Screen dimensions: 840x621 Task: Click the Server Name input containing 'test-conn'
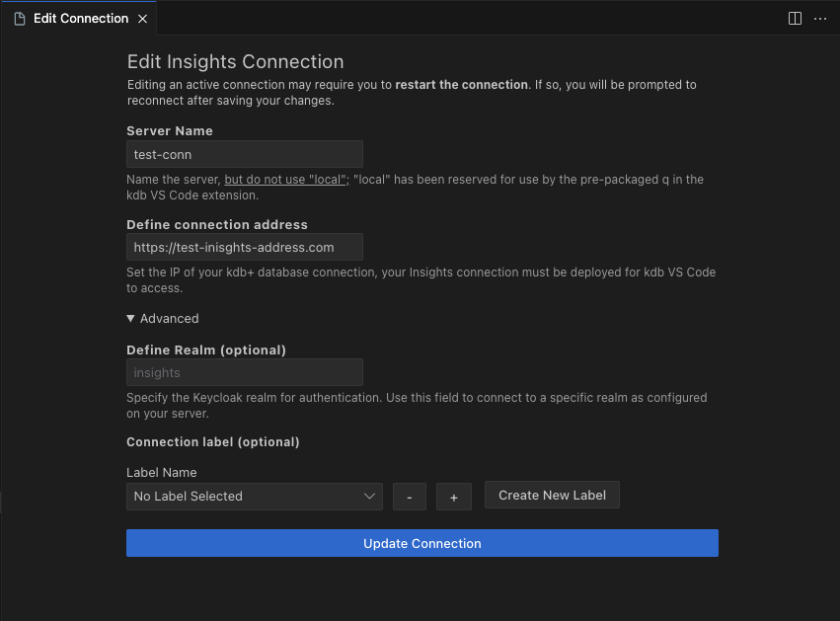(244, 154)
